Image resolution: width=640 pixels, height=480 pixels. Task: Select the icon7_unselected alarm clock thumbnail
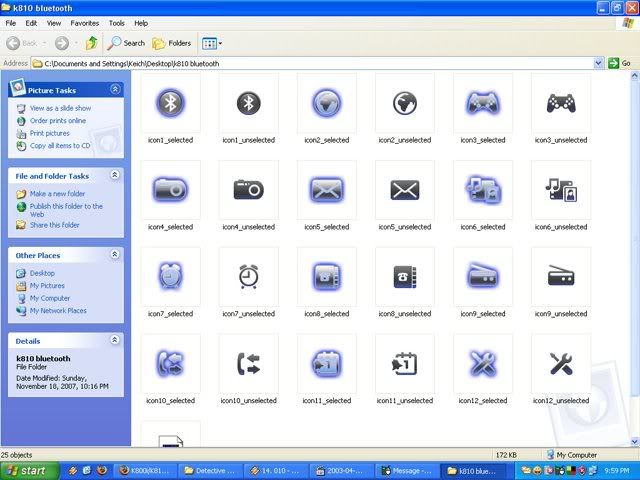(x=249, y=277)
